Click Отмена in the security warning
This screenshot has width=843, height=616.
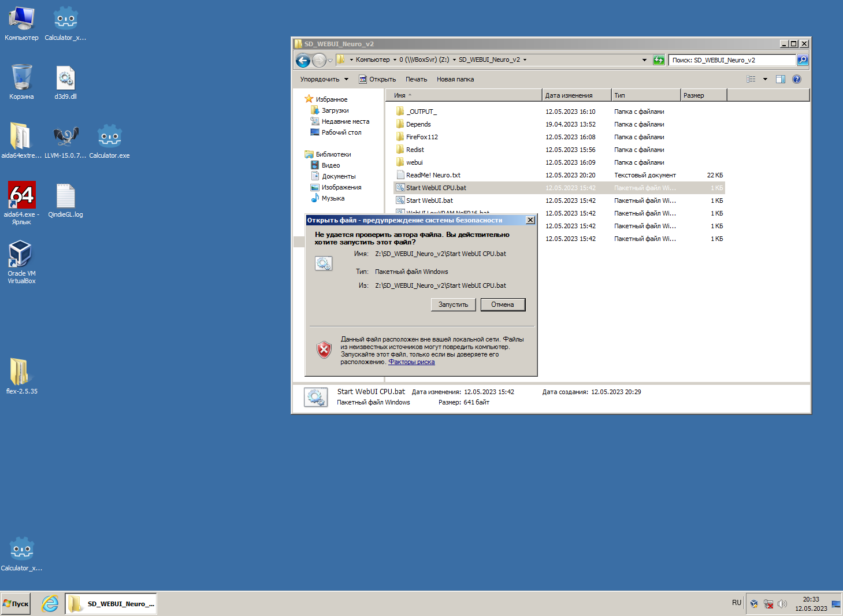[503, 305]
